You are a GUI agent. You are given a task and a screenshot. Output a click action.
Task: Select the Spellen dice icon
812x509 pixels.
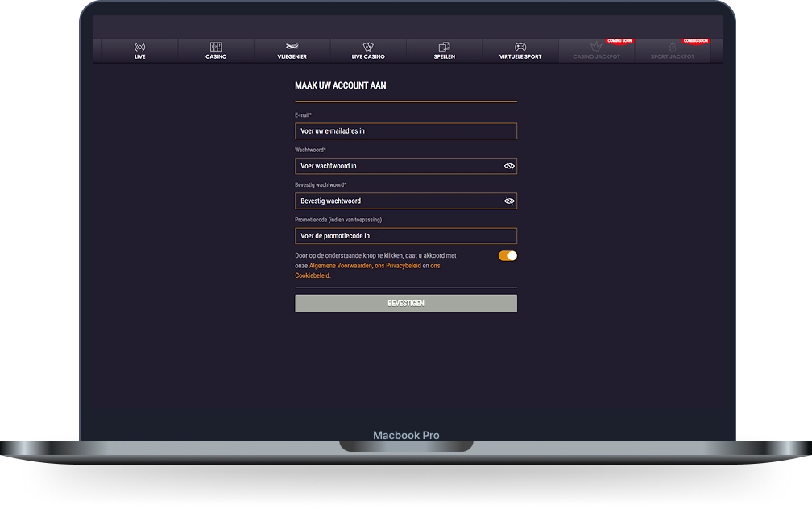[x=445, y=47]
